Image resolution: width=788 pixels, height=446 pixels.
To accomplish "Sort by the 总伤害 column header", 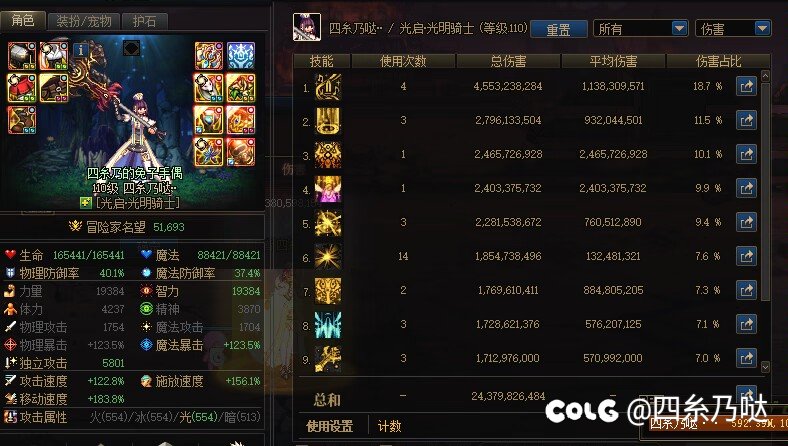I will click(x=508, y=61).
